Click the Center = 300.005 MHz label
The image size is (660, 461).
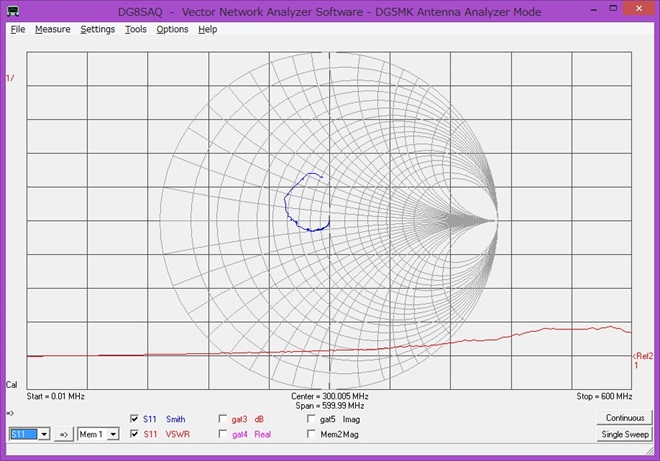[330, 396]
